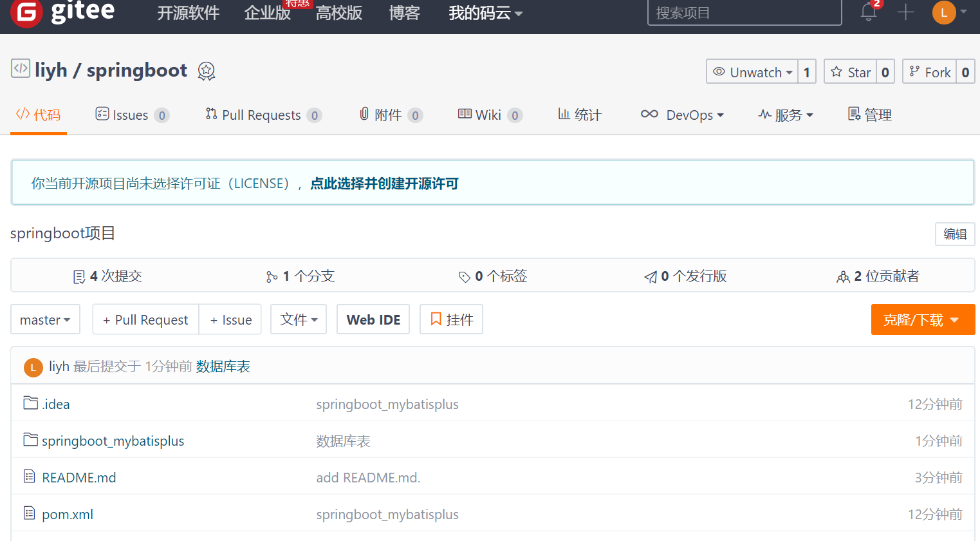Focus the 搜索项目 search field

pyautogui.click(x=744, y=12)
